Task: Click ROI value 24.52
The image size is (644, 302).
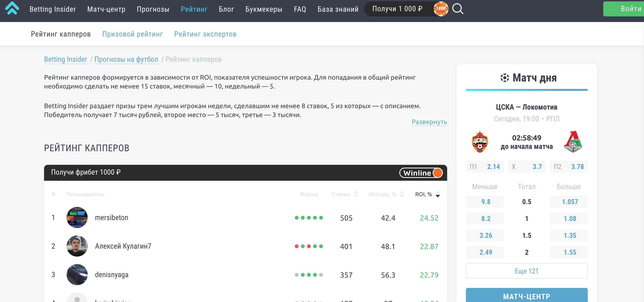Action: pyautogui.click(x=429, y=218)
